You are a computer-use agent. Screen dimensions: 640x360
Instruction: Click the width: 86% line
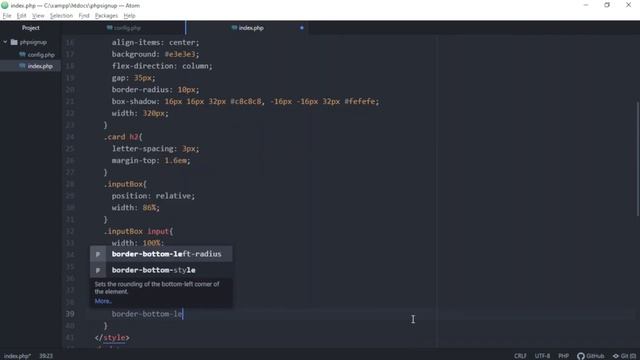136,208
